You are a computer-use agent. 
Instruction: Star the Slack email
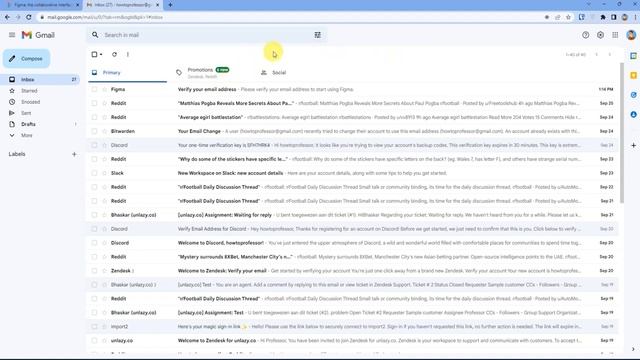click(x=104, y=173)
